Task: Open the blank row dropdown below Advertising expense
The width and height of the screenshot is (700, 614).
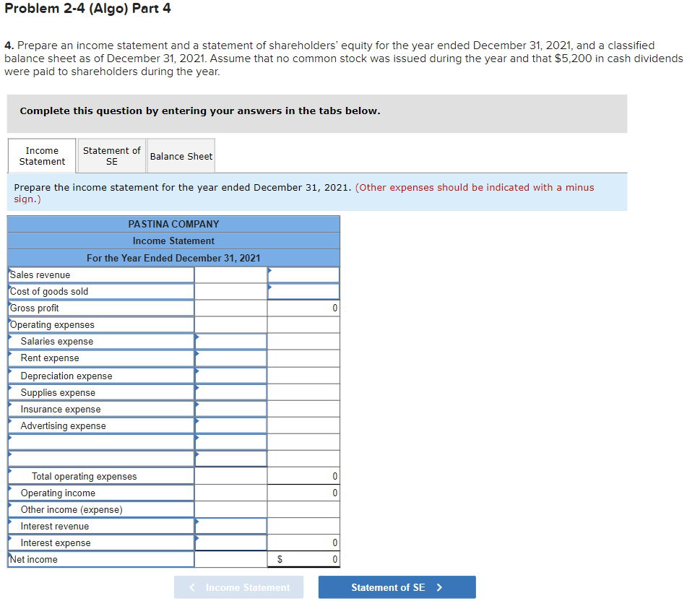Action: click(x=100, y=441)
